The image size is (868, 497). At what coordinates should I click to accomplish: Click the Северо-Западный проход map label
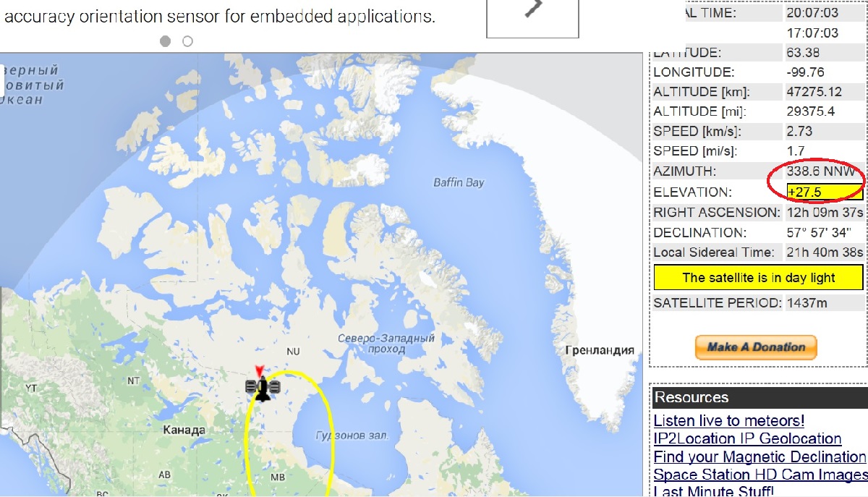pyautogui.click(x=386, y=344)
